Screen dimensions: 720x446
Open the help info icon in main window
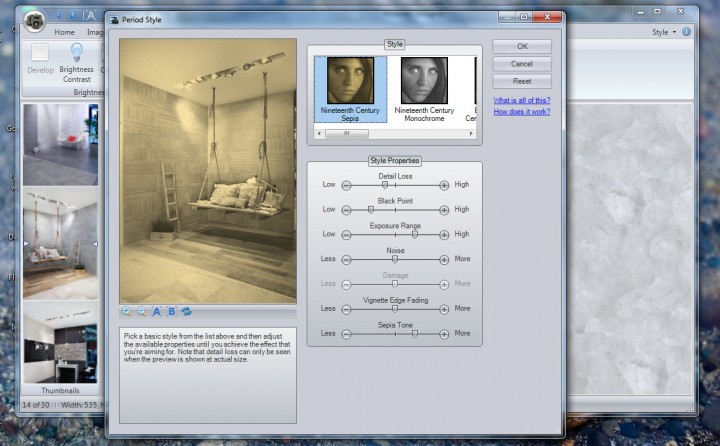(686, 32)
